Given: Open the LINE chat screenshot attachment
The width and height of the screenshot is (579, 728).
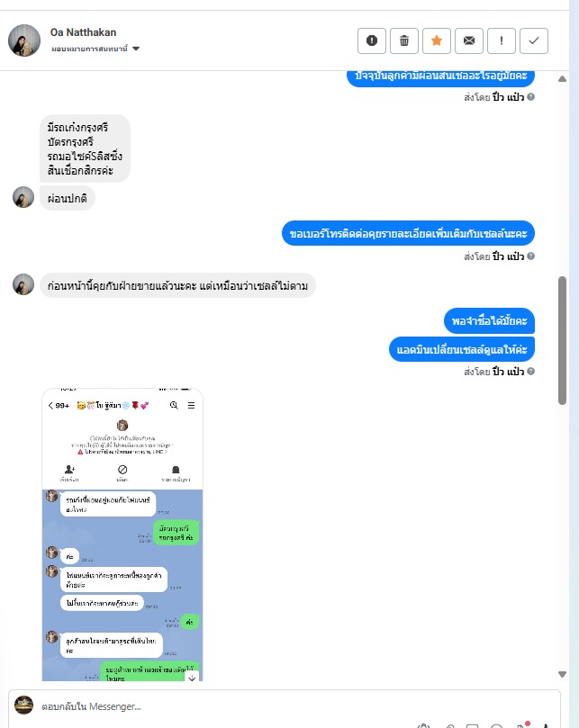Looking at the screenshot, I should 122,535.
